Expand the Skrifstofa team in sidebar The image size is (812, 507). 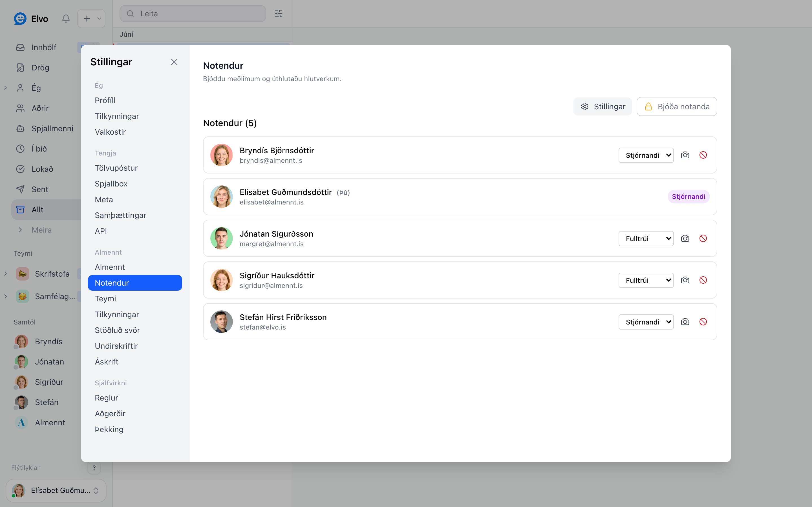(x=5, y=274)
